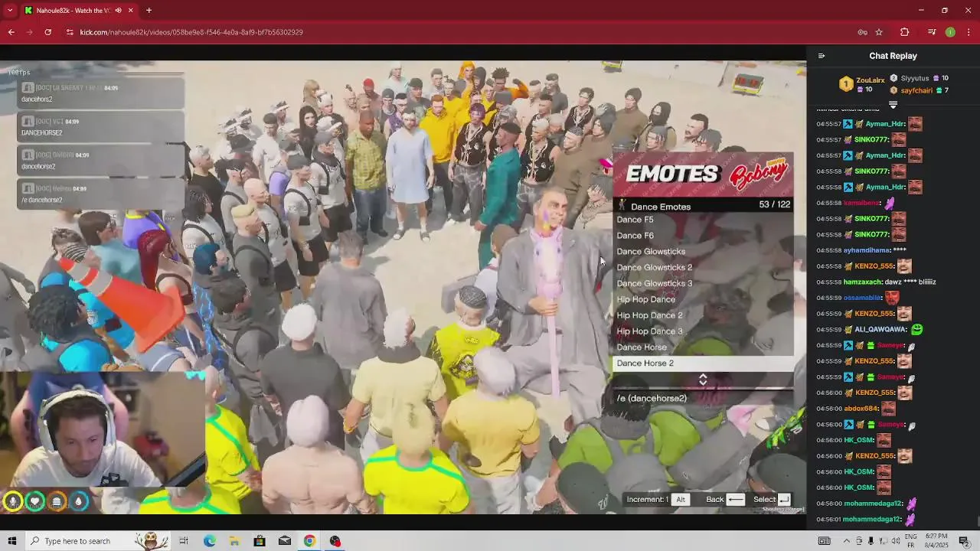
Task: Select the Dance Glowsticks 2 emote
Action: pos(703,268)
